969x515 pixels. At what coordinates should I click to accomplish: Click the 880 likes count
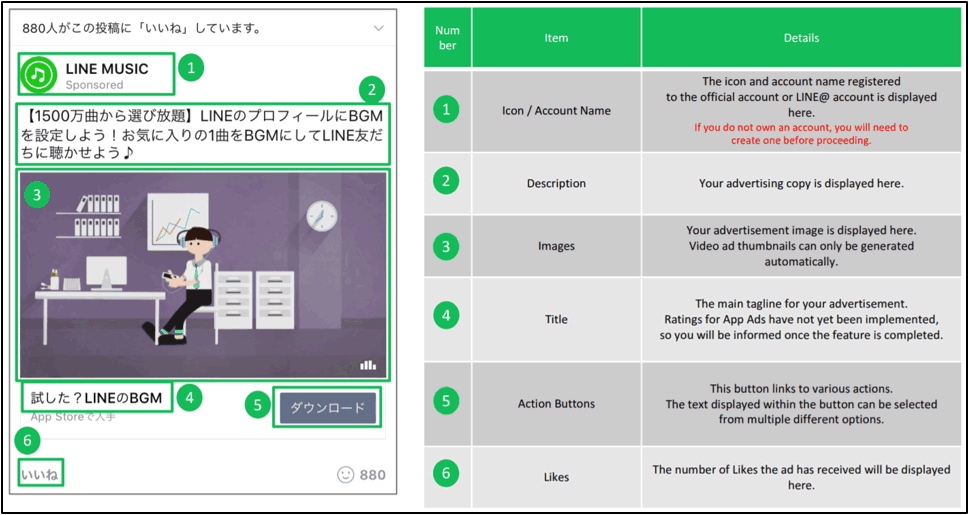[x=372, y=475]
